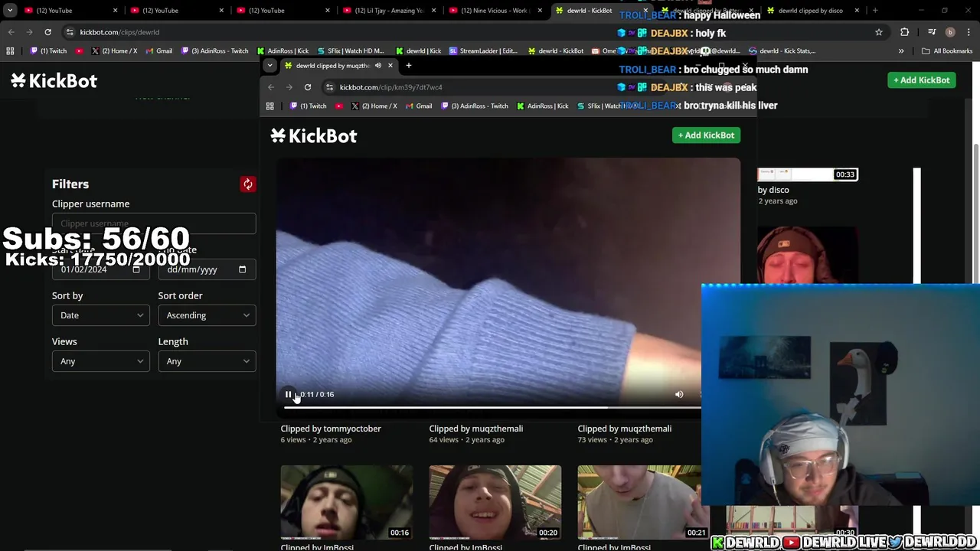Open the clip thumbnail with 00:20 duration

[495, 502]
